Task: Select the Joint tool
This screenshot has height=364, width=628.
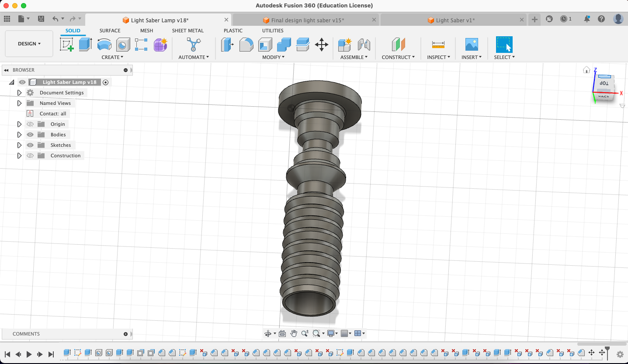Action: point(364,45)
